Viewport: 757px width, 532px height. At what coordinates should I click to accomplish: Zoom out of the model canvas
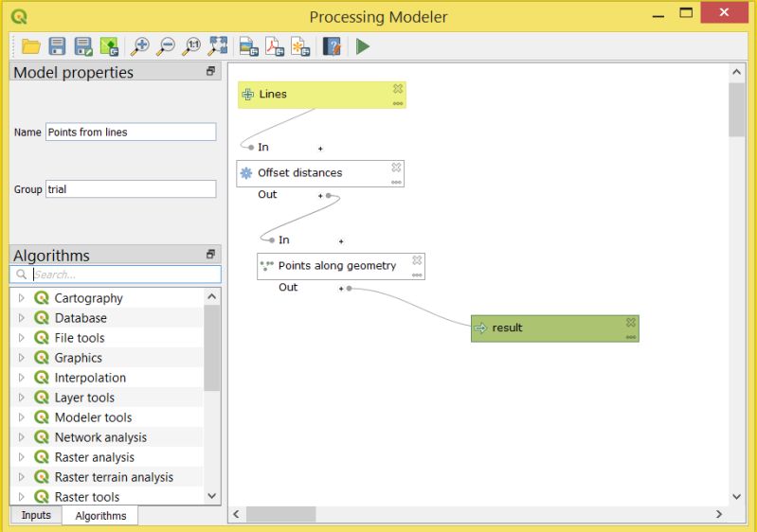coord(166,46)
